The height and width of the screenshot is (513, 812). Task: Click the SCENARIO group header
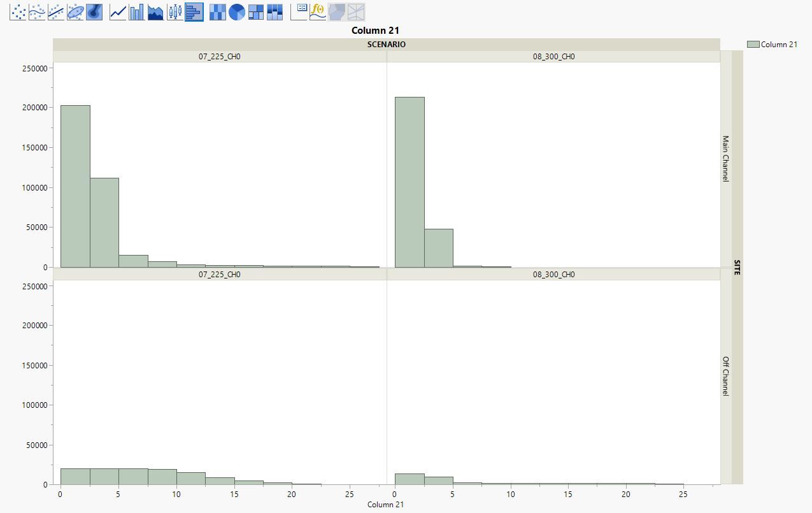387,45
